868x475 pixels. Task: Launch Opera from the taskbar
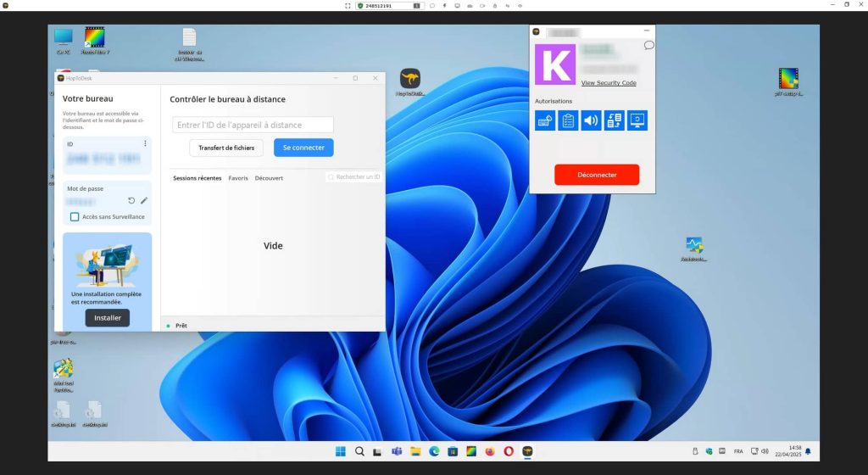pyautogui.click(x=509, y=451)
